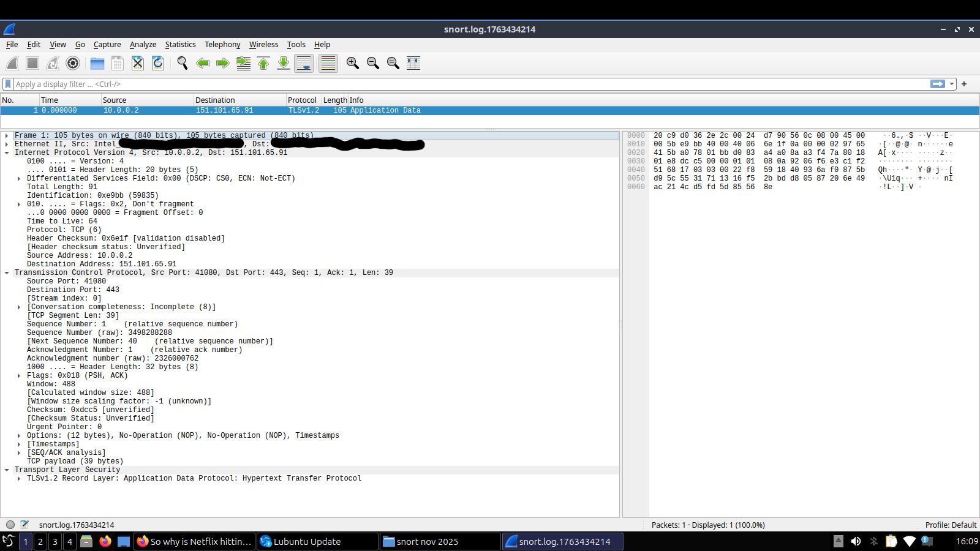Open the Statistics menu
The height and width of the screenshot is (551, 980).
(x=180, y=45)
